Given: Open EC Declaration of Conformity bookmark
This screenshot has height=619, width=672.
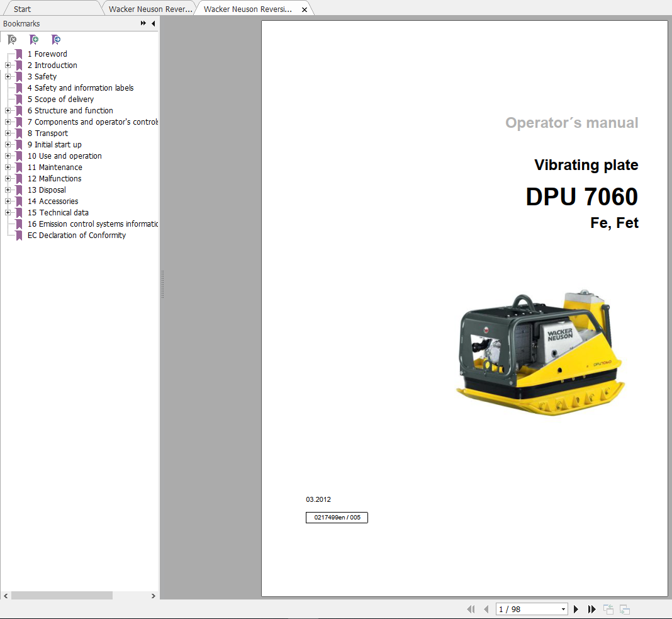Looking at the screenshot, I should pyautogui.click(x=77, y=236).
